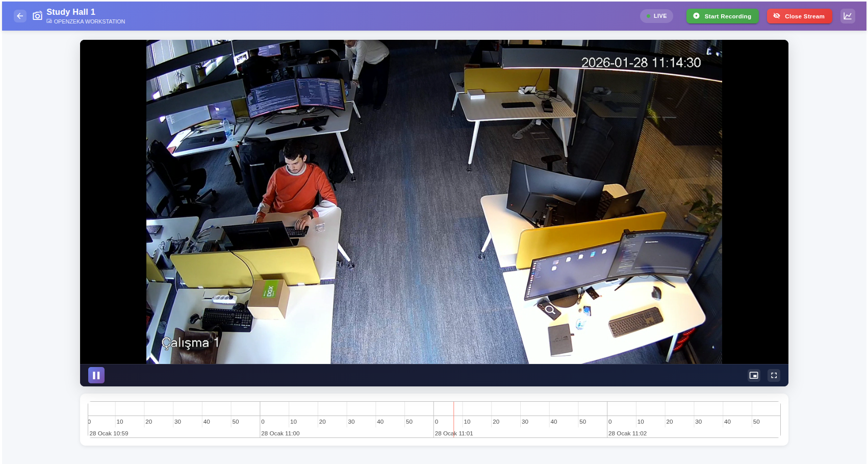Viewport: 868px width, 464px height.
Task: Enable picture-in-picture mode
Action: [754, 375]
